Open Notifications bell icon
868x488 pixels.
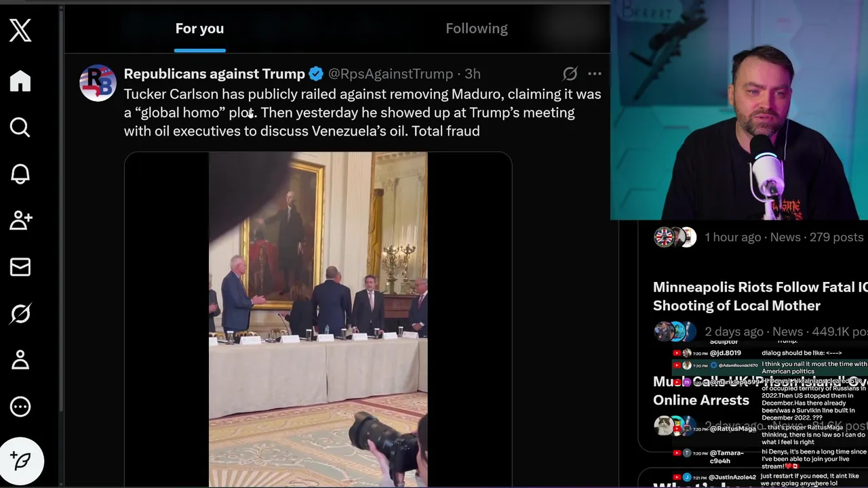click(x=20, y=174)
